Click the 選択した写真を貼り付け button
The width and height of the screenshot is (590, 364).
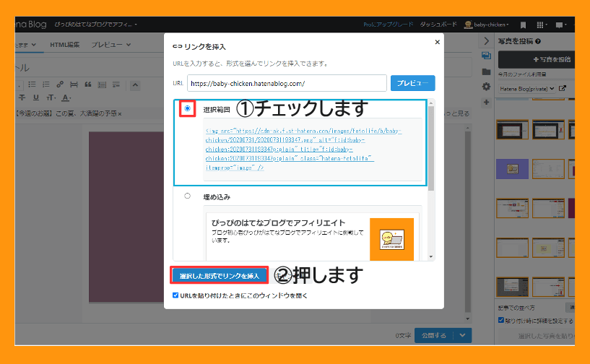(537, 336)
